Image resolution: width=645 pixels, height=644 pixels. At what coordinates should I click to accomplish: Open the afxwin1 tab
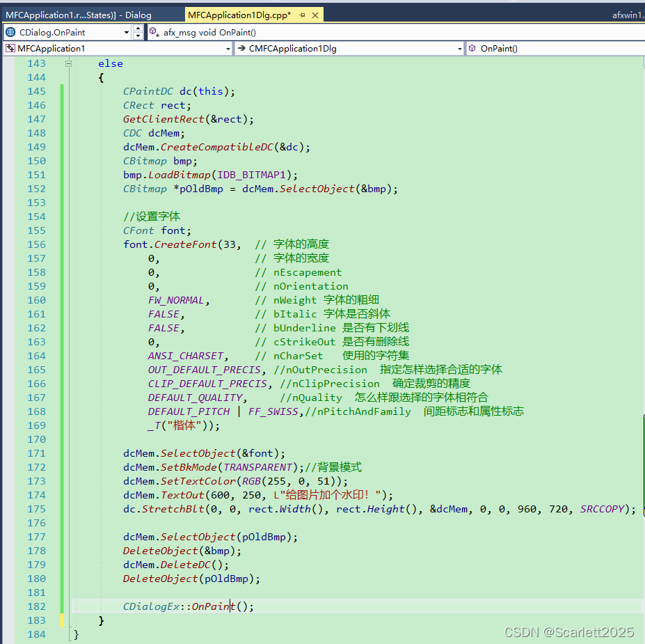[x=628, y=15]
